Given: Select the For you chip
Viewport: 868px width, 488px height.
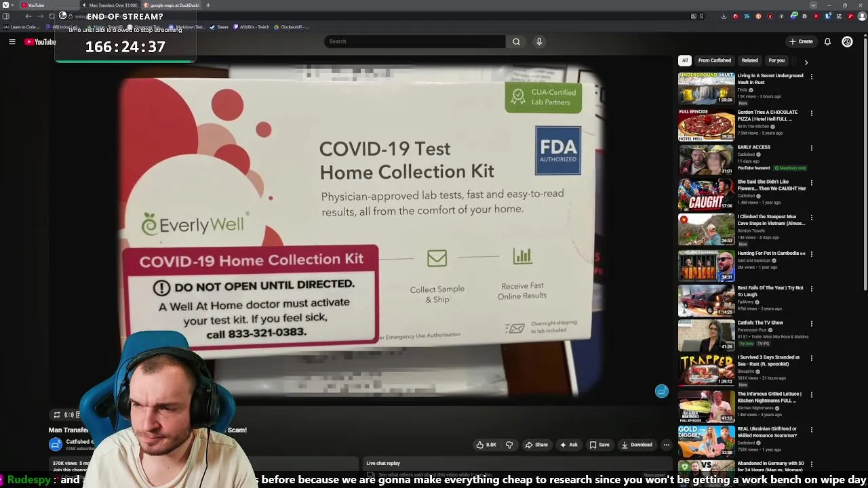Looking at the screenshot, I should [776, 60].
